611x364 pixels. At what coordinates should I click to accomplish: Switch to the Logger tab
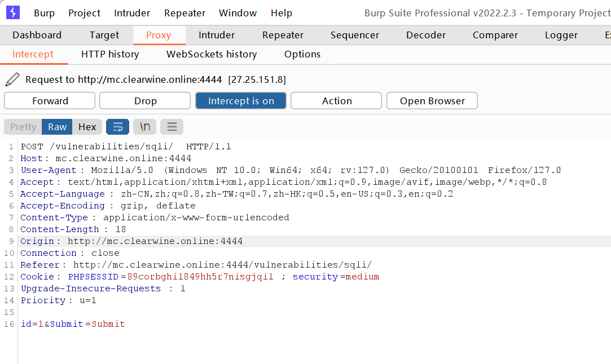coord(561,35)
